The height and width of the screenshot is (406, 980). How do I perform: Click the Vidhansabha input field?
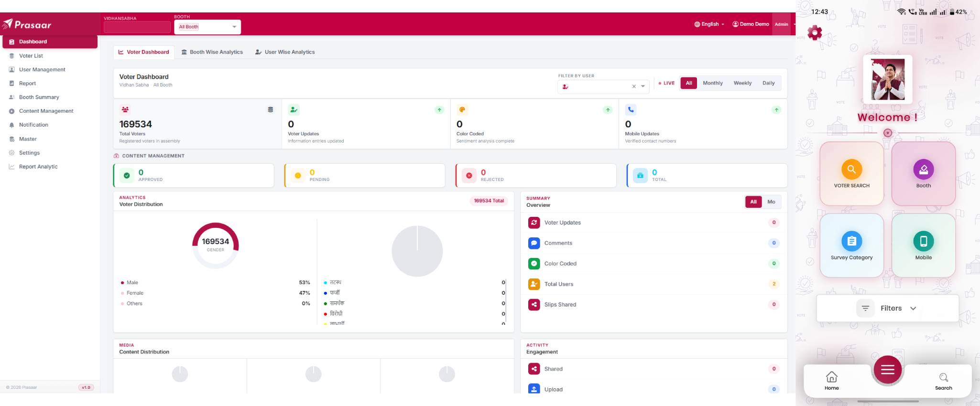pos(137,27)
